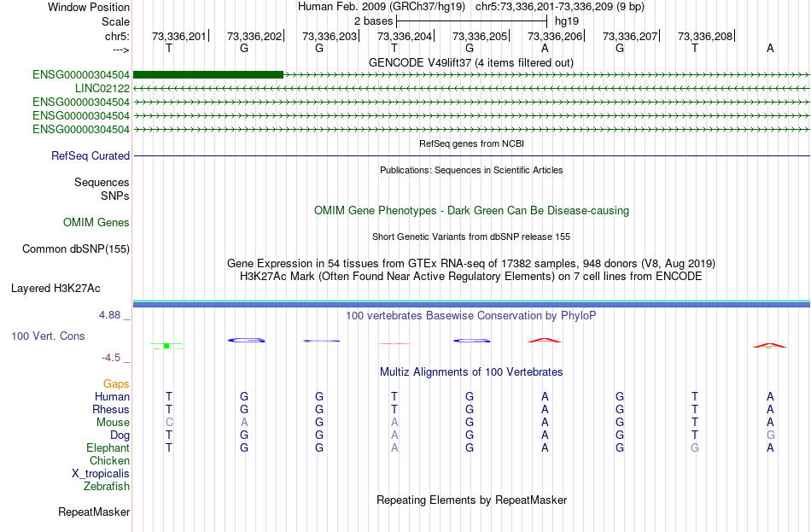The height and width of the screenshot is (532, 811).
Task: Click position label 73,336,207
Action: 630,36
